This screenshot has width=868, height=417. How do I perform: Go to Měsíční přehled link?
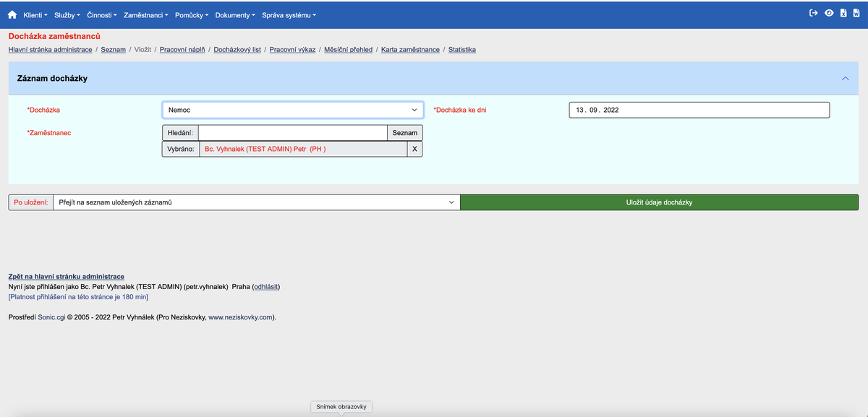tap(348, 50)
